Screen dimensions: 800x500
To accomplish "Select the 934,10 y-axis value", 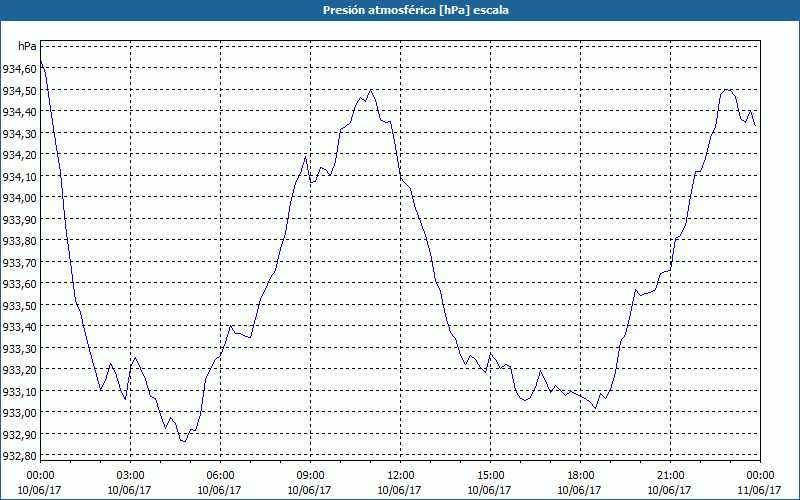I will [19, 176].
